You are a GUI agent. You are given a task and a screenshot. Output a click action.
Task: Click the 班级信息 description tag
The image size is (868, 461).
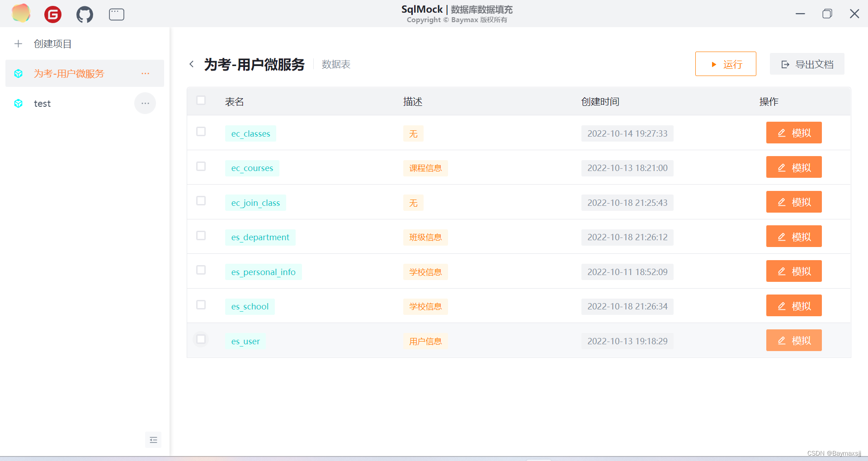pyautogui.click(x=425, y=237)
